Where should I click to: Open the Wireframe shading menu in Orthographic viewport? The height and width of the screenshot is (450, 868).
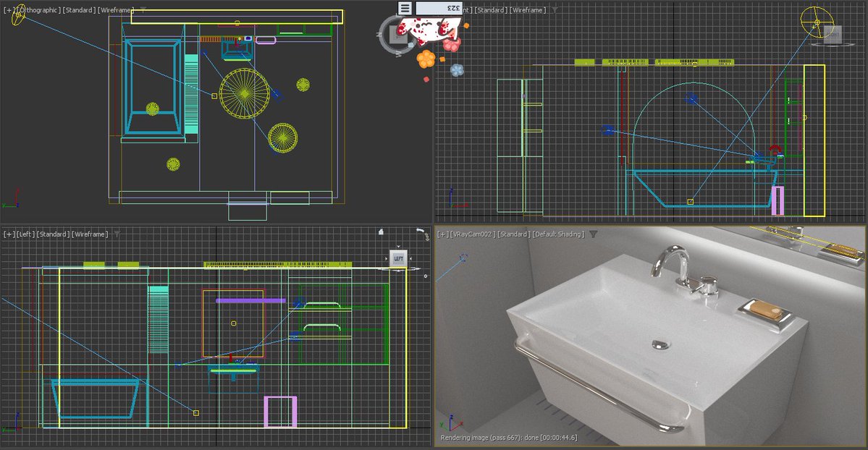click(x=116, y=10)
